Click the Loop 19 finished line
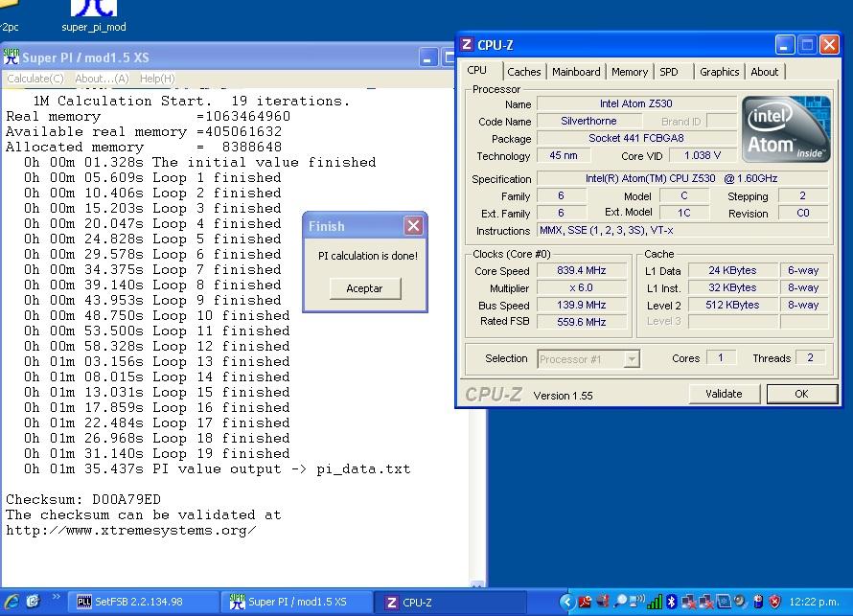The image size is (853, 616). tap(156, 453)
